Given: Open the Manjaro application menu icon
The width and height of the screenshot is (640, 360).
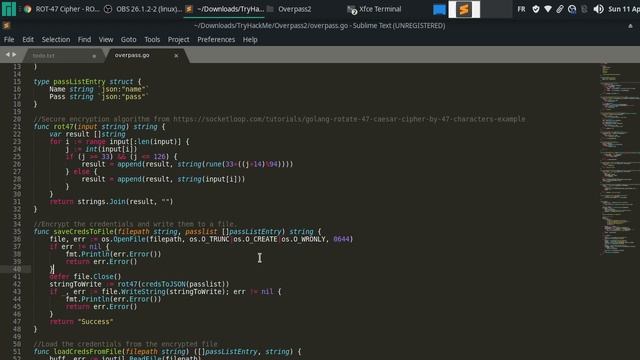Looking at the screenshot, I should [9, 9].
